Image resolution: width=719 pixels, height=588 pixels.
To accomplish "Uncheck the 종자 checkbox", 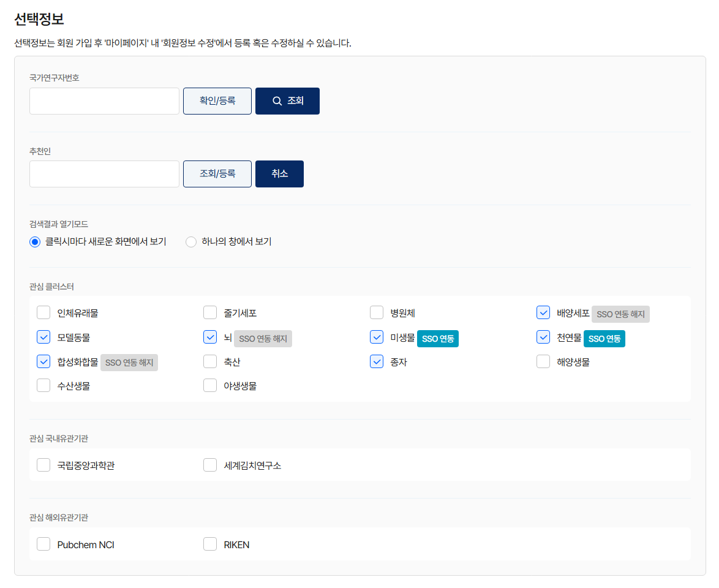I will pyautogui.click(x=377, y=361).
